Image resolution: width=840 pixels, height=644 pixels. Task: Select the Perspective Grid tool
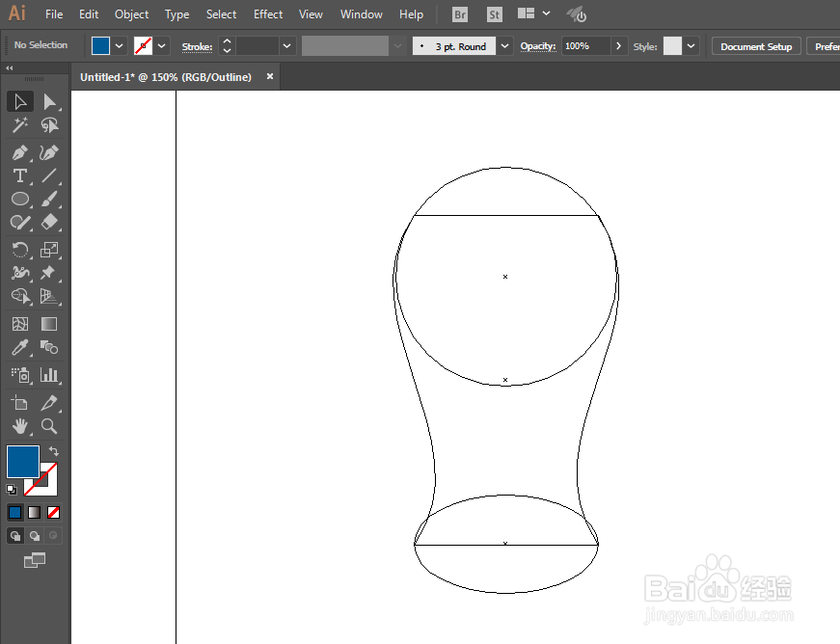click(x=49, y=296)
